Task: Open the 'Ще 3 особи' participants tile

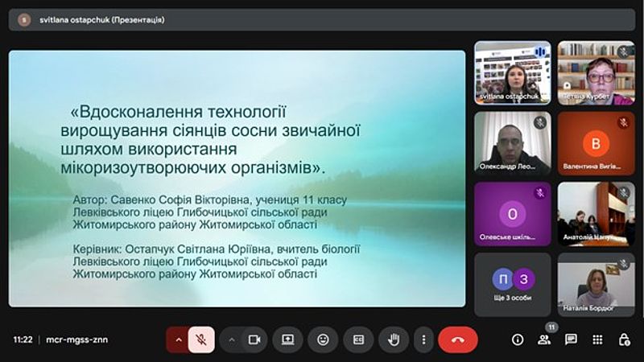Action: pos(512,284)
